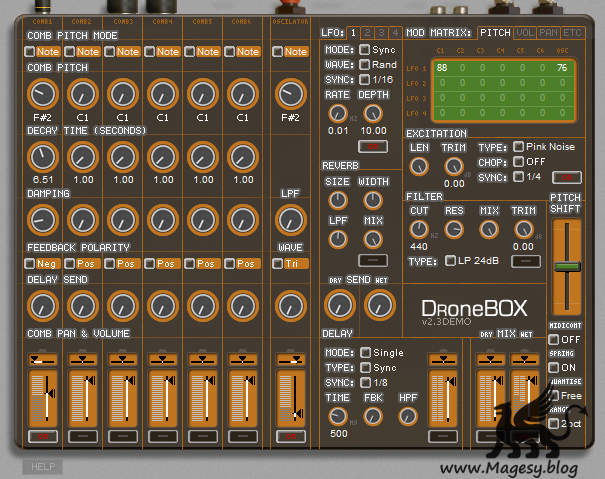Click the Comb 1 pitch knob F#2
Screen dimensions: 605x479
click(42, 94)
